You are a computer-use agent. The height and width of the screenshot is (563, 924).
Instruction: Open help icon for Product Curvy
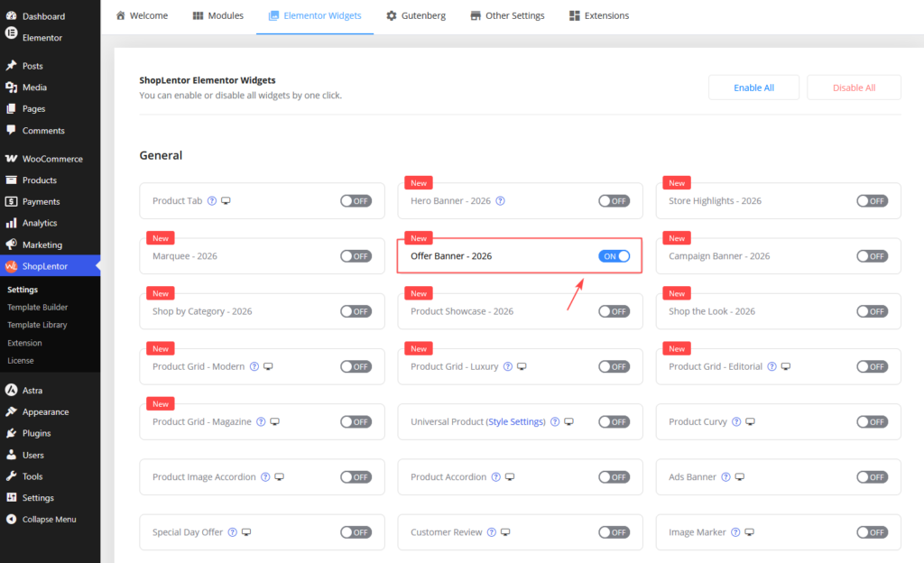click(736, 421)
